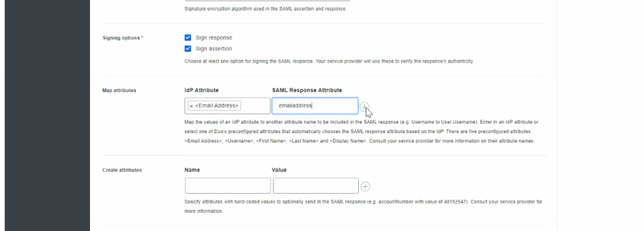
Task: Click the plus icon beside SAML Response Attribute
Action: (364, 107)
